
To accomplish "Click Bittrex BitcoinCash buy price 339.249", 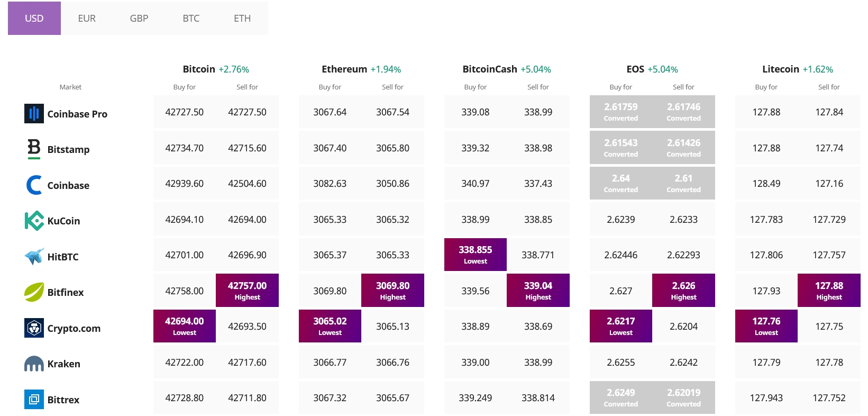I will tap(476, 398).
